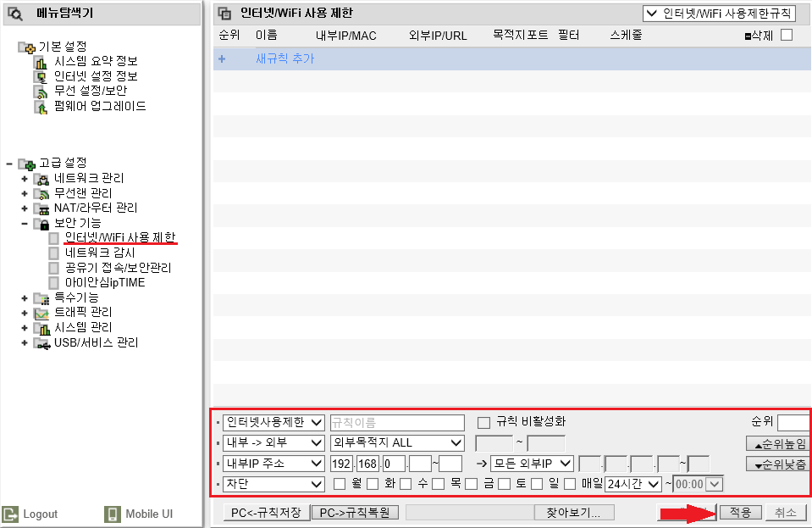Click the 보안 기능 lock icon
Image resolution: width=812 pixels, height=528 pixels.
click(x=41, y=224)
